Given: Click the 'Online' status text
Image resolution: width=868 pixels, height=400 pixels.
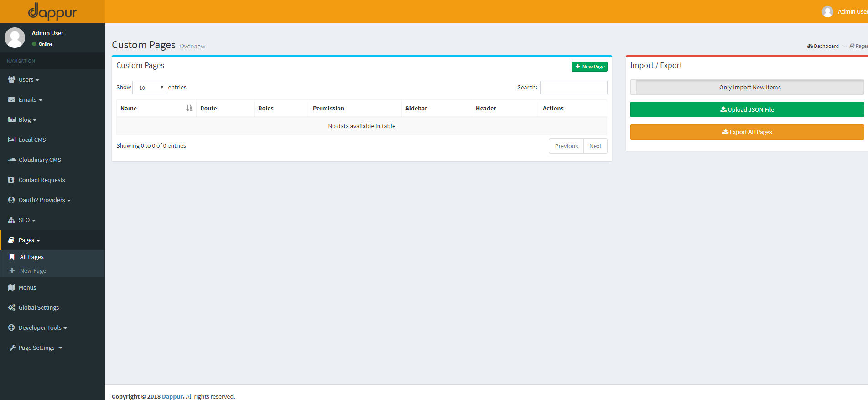Looking at the screenshot, I should pos(46,44).
